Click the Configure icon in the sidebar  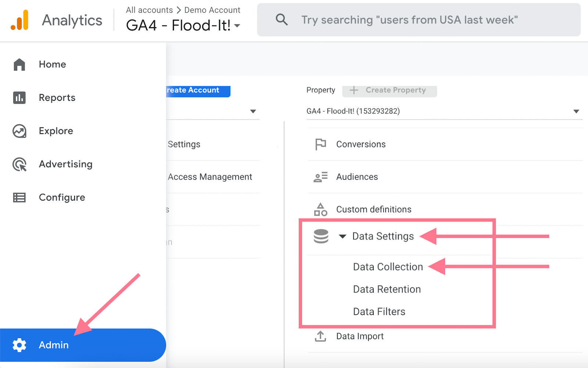pos(19,197)
